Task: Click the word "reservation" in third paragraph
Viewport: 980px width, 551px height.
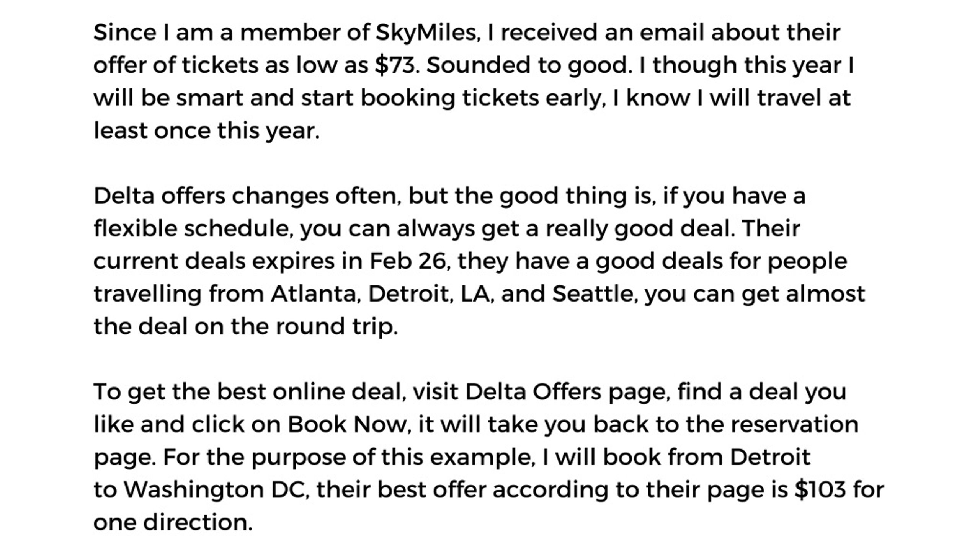Action: [795, 425]
